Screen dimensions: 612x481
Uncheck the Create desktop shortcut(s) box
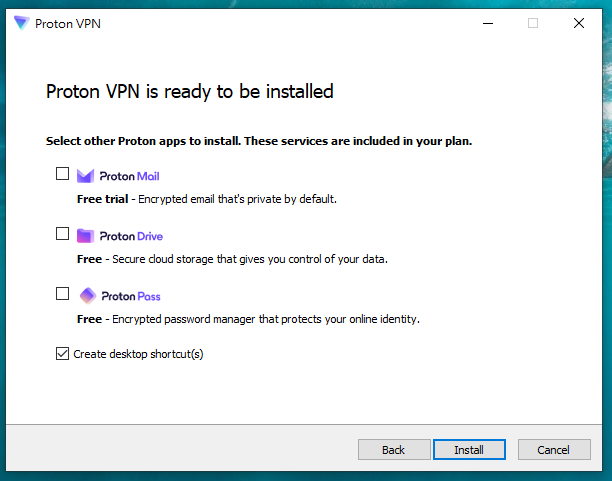tap(63, 353)
